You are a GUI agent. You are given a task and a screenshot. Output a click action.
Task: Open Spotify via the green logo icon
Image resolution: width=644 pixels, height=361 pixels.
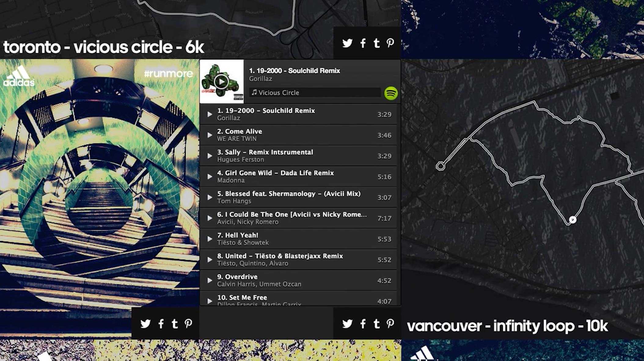(391, 93)
